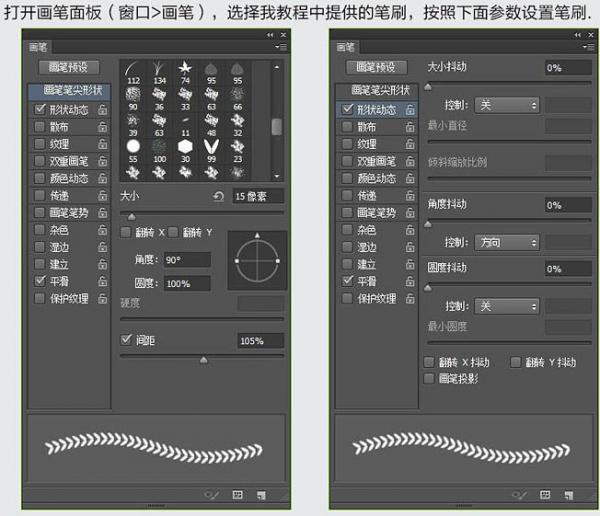Click the 角度抖动 slider handle
Image resolution: width=600 pixels, height=516 pixels.
pos(428,224)
